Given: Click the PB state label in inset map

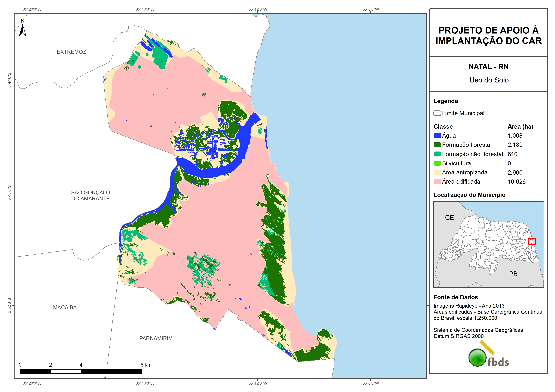Looking at the screenshot, I should pyautogui.click(x=513, y=274).
